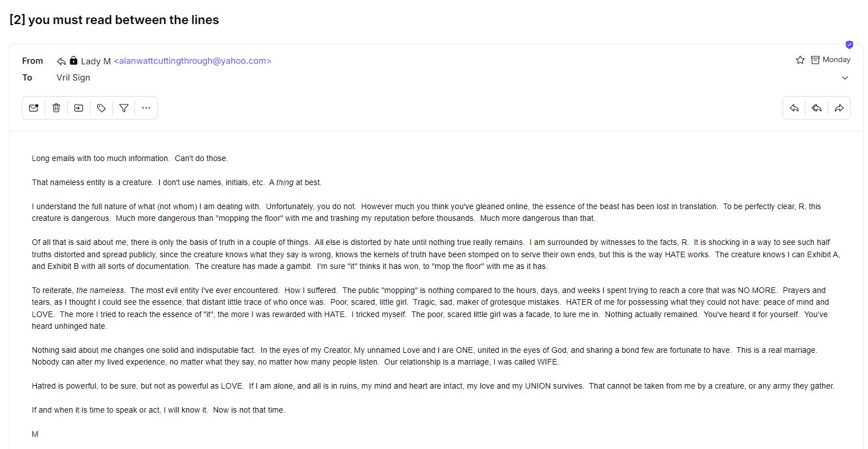This screenshot has width=868, height=449.
Task: Open sender Lady M contact options
Action: [96, 61]
